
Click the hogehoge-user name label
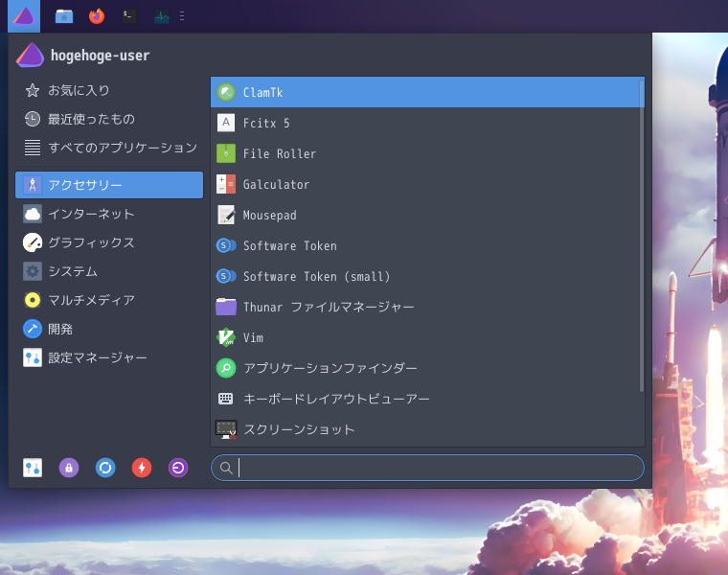[101, 56]
